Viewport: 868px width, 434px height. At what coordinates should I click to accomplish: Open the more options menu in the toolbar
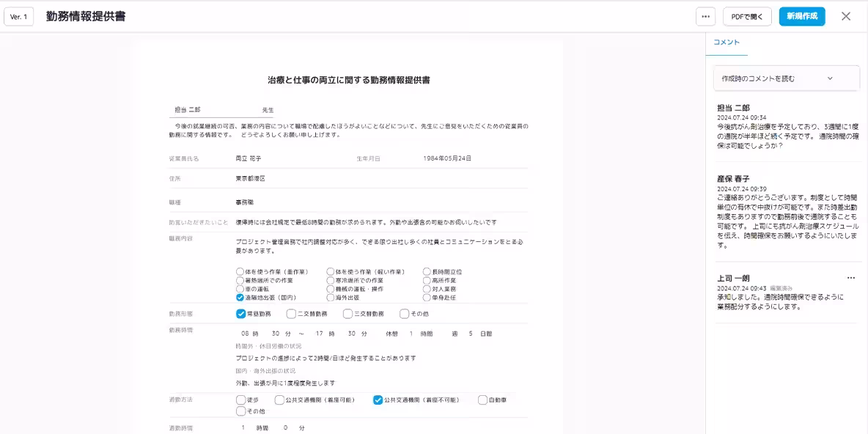(x=705, y=16)
